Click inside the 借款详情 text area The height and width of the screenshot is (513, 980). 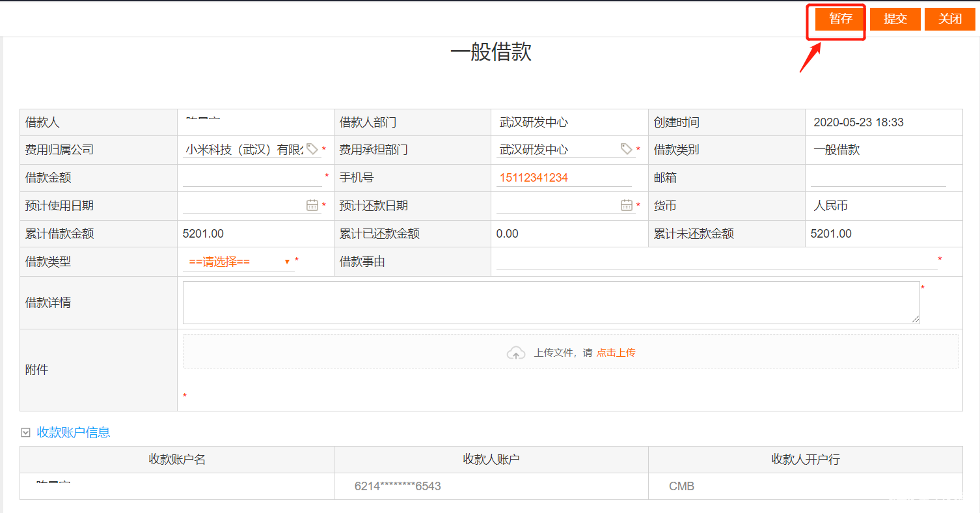(x=551, y=303)
